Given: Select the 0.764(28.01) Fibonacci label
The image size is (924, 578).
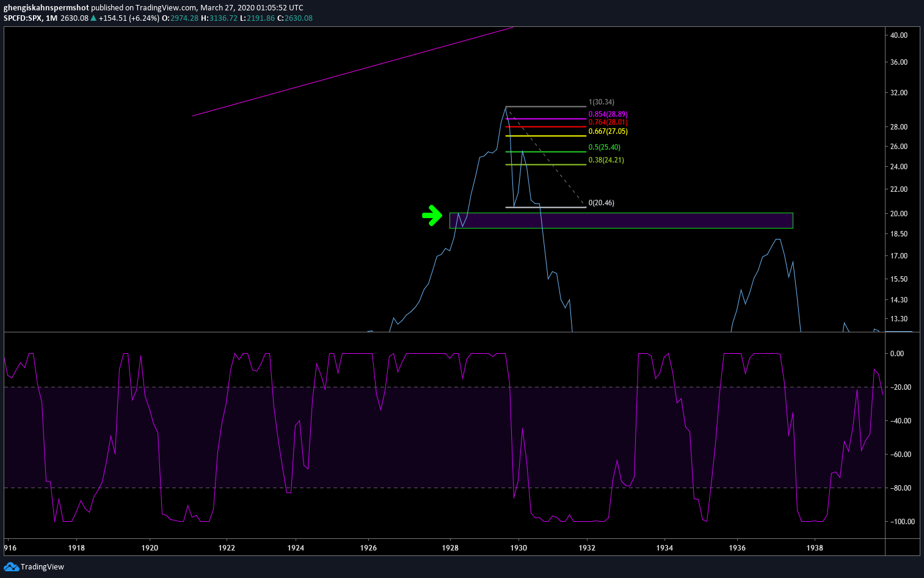Looking at the screenshot, I should pyautogui.click(x=608, y=122).
